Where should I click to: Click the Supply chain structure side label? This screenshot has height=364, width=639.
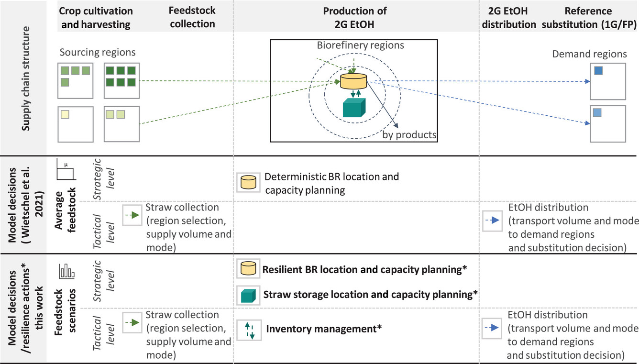(x=27, y=78)
